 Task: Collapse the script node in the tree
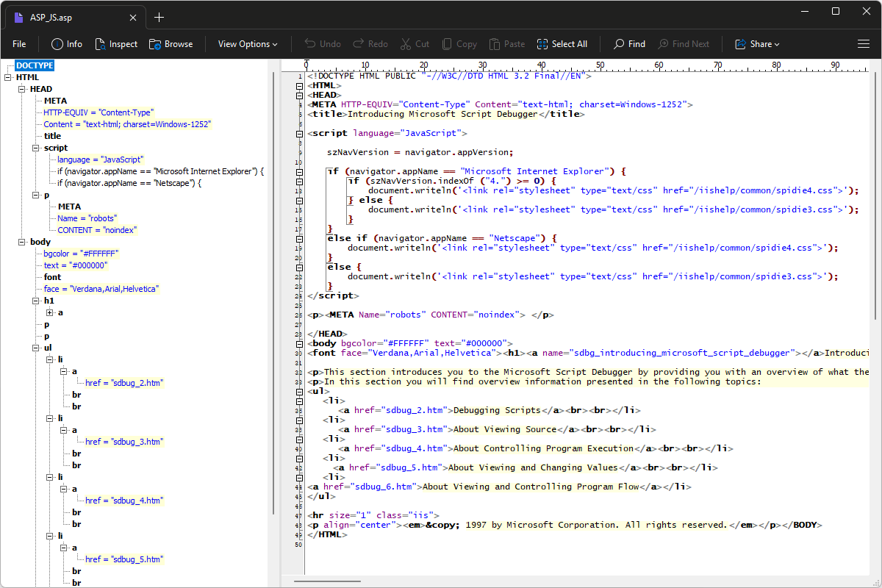36,148
